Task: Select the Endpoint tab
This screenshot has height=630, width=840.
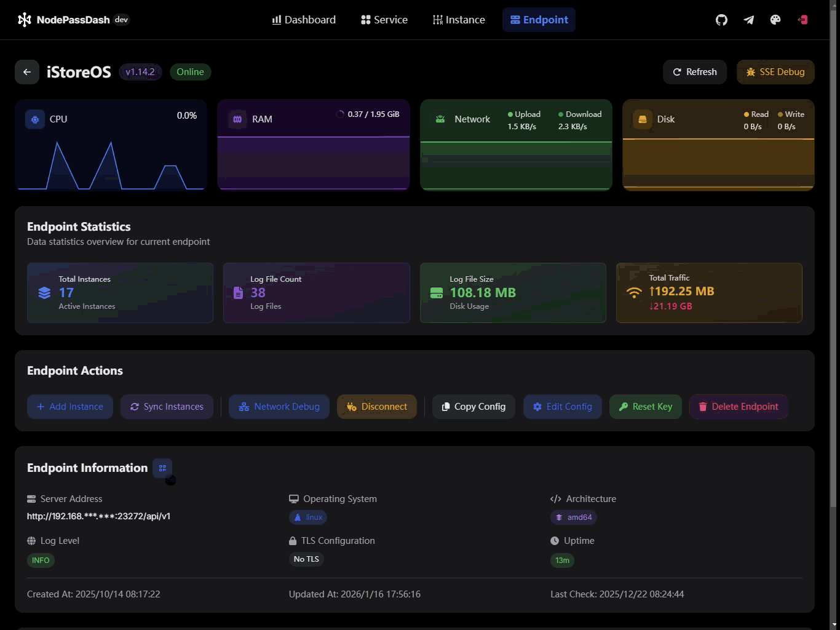Action: point(539,20)
